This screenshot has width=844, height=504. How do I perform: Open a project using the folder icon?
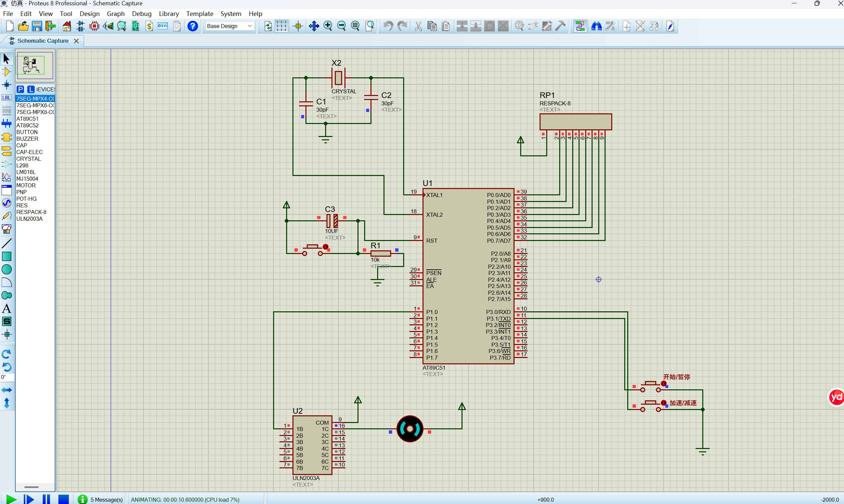23,26
